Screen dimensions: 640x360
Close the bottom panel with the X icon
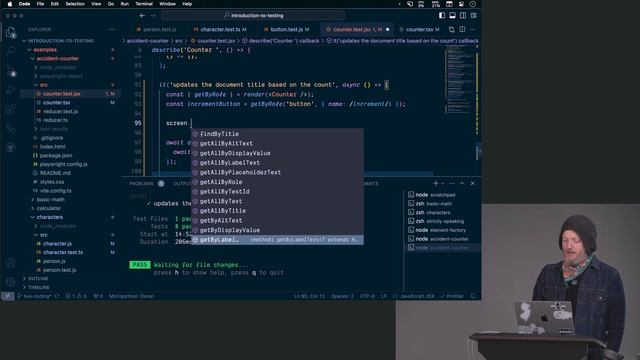(x=473, y=184)
